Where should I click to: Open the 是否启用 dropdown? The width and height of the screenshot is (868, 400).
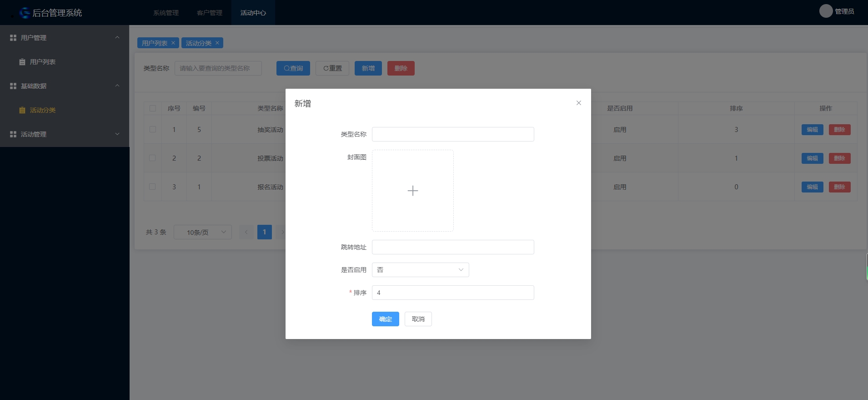point(420,270)
